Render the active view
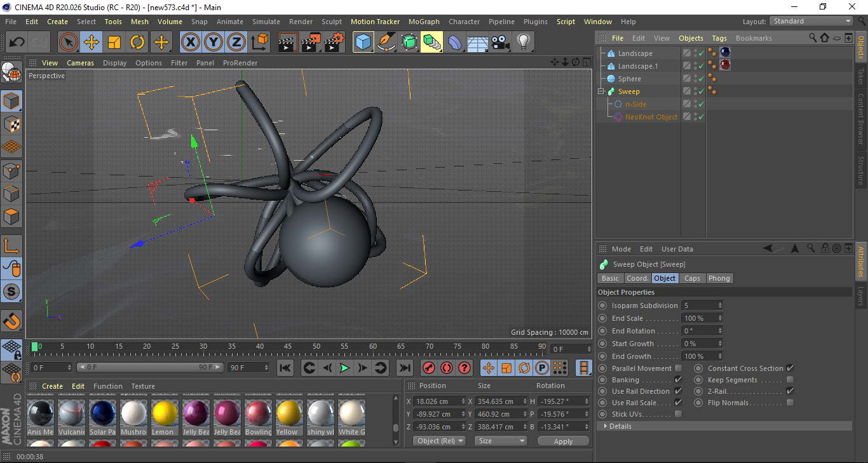The width and height of the screenshot is (868, 463). (288, 43)
